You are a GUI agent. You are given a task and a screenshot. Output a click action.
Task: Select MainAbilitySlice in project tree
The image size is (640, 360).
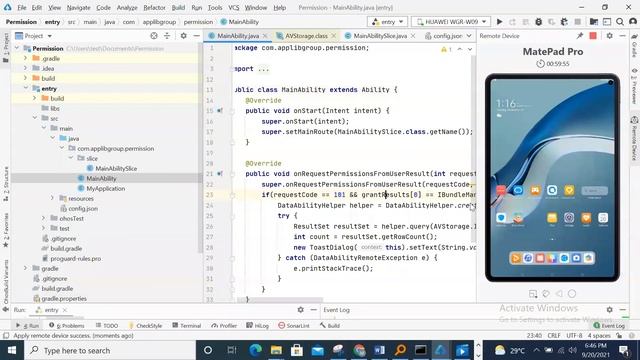(x=116, y=168)
